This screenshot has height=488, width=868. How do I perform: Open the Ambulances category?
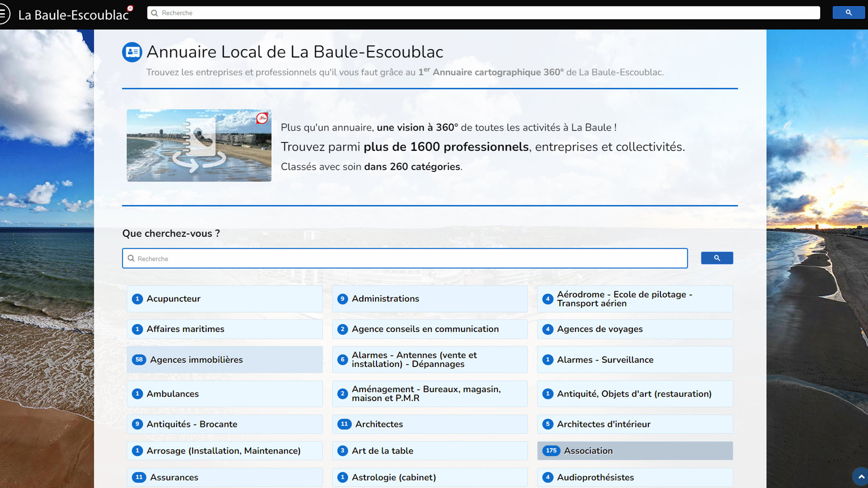[225, 394]
